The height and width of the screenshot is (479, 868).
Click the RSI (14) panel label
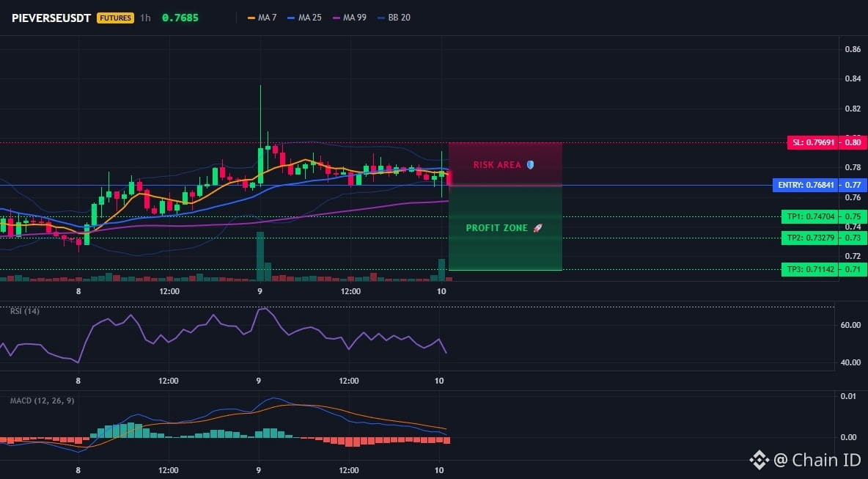(x=25, y=311)
